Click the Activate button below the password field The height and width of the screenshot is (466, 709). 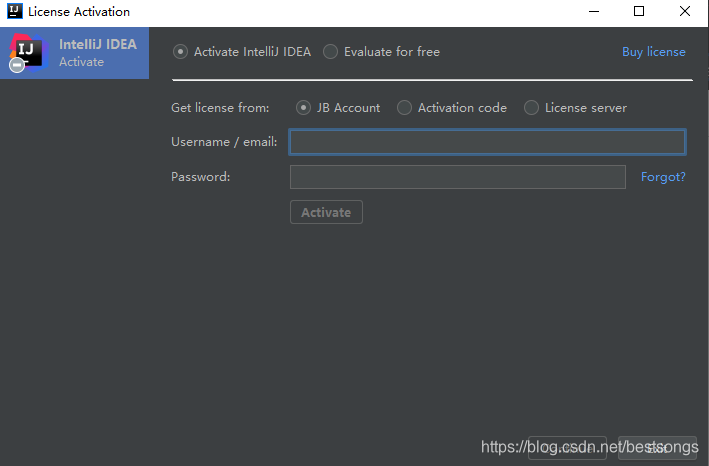pyautogui.click(x=326, y=212)
